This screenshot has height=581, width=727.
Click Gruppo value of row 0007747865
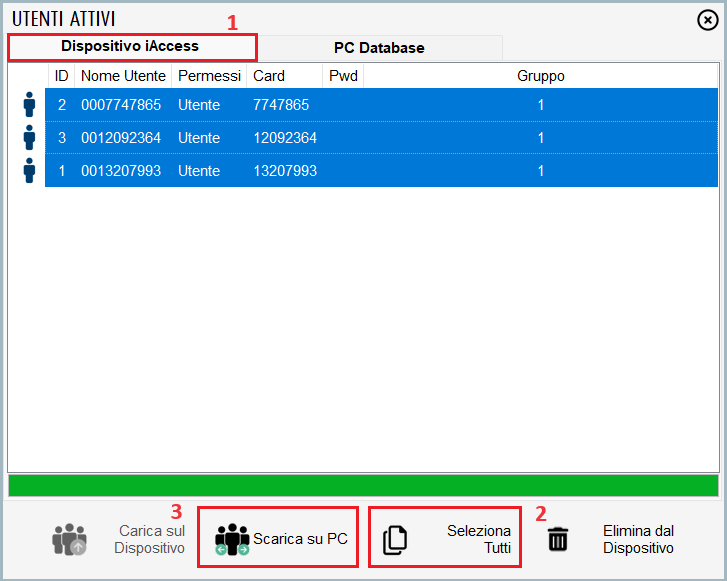click(541, 105)
